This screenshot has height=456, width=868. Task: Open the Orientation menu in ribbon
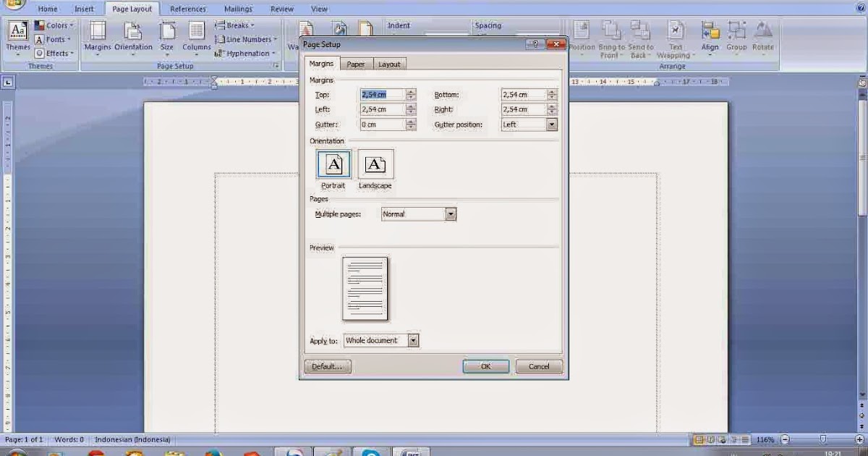(133, 38)
